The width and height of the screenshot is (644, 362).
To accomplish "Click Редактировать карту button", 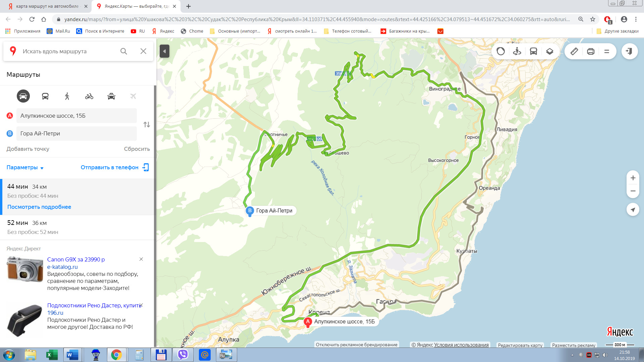I will pos(520,345).
